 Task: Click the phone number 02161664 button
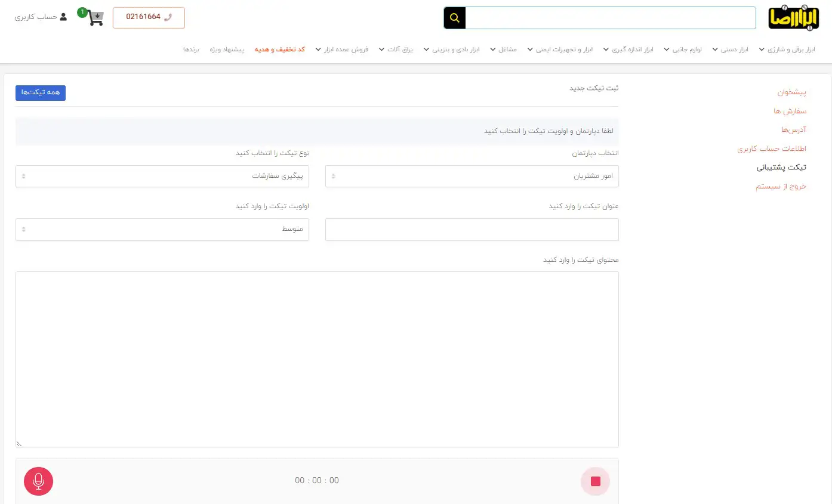click(x=149, y=18)
